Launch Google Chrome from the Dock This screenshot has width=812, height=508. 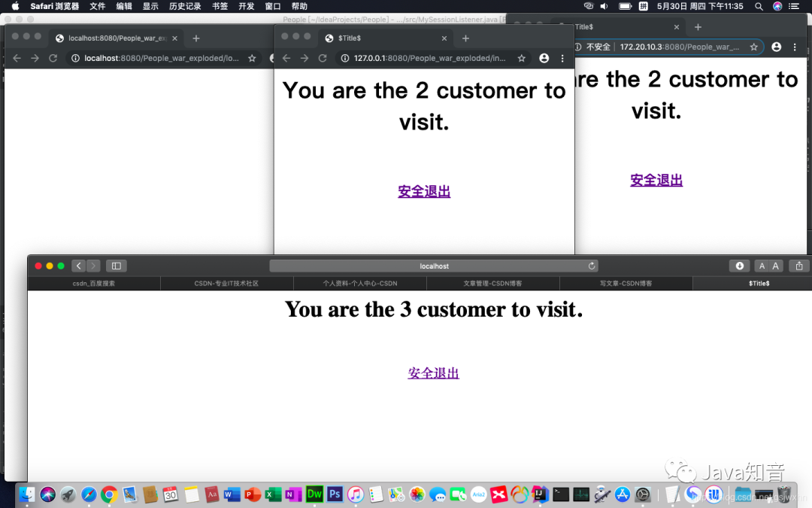click(109, 494)
